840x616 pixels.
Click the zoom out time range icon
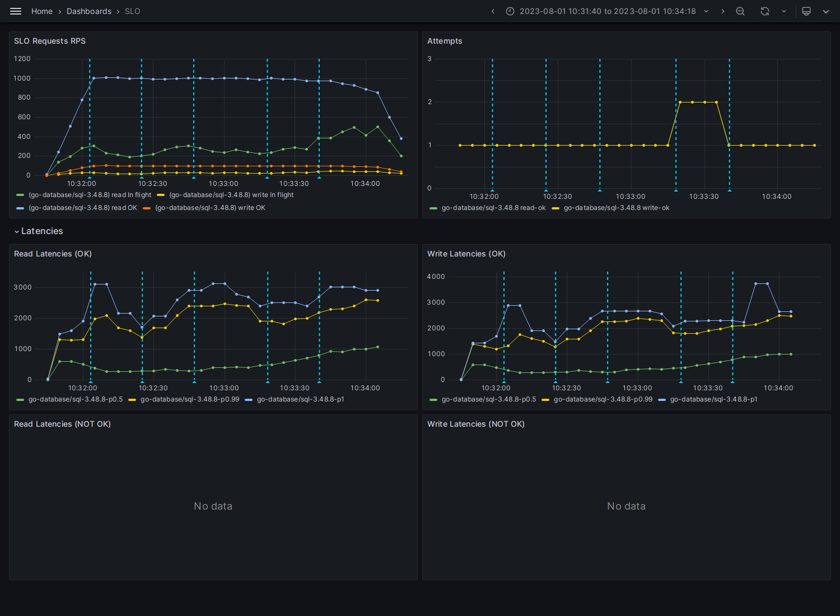740,11
